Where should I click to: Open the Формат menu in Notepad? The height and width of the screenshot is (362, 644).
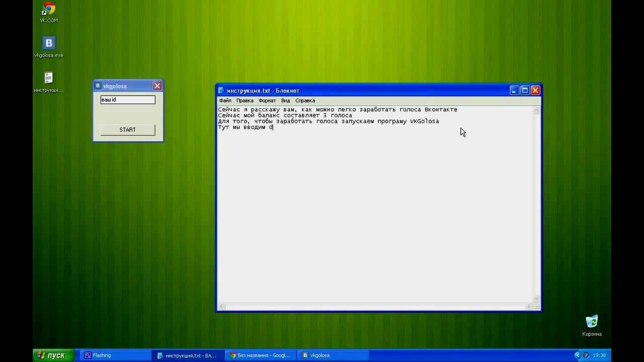click(267, 101)
